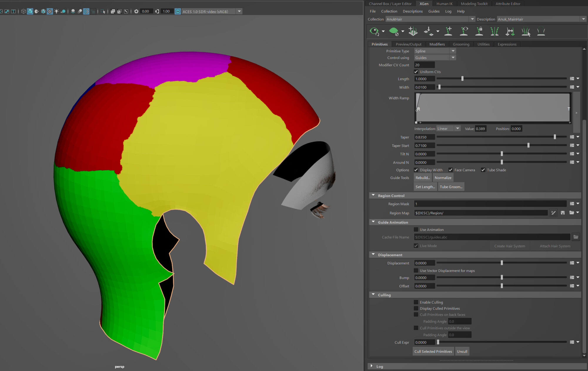The height and width of the screenshot is (371, 588).
Task: Click the add guides toolbar icon
Action: (448, 31)
